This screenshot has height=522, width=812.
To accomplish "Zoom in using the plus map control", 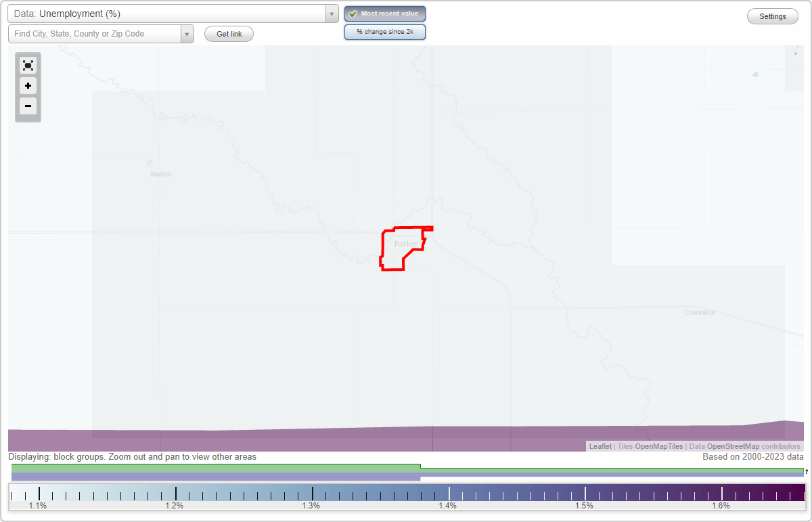I will pos(28,86).
